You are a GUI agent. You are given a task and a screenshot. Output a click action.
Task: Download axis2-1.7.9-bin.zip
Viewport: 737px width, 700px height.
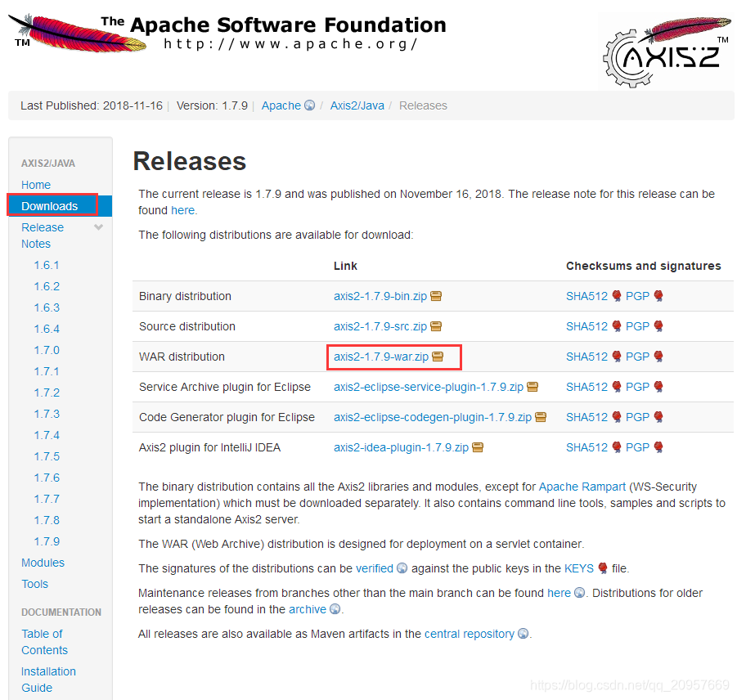(x=380, y=297)
